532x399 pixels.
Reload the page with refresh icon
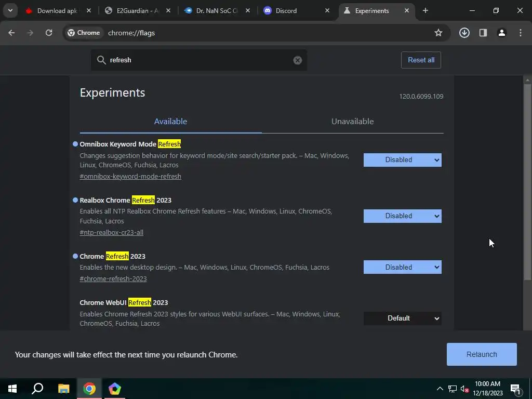click(x=49, y=33)
